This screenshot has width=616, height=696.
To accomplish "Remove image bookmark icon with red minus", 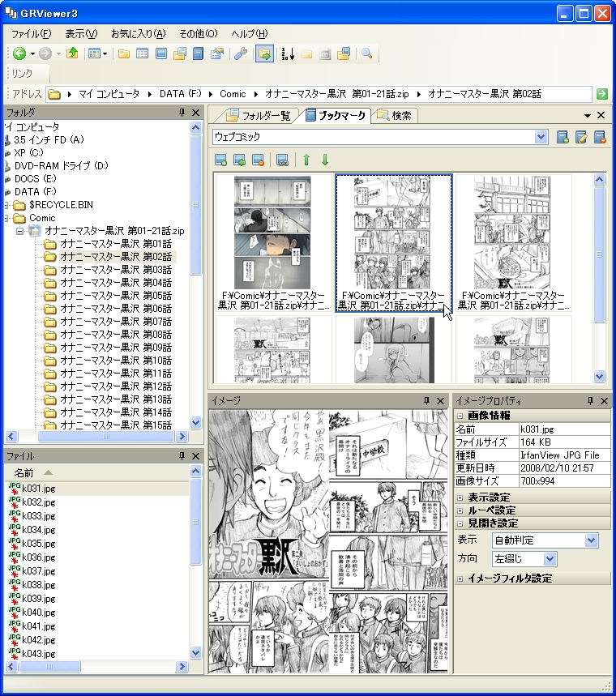I will tap(258, 160).
